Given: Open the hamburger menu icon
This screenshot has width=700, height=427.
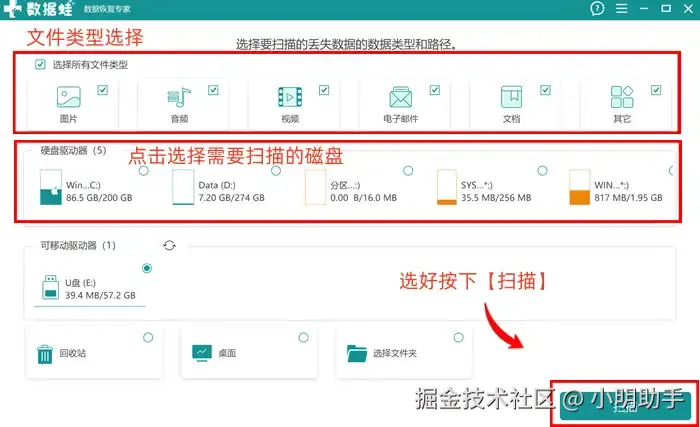Looking at the screenshot, I should 621,8.
